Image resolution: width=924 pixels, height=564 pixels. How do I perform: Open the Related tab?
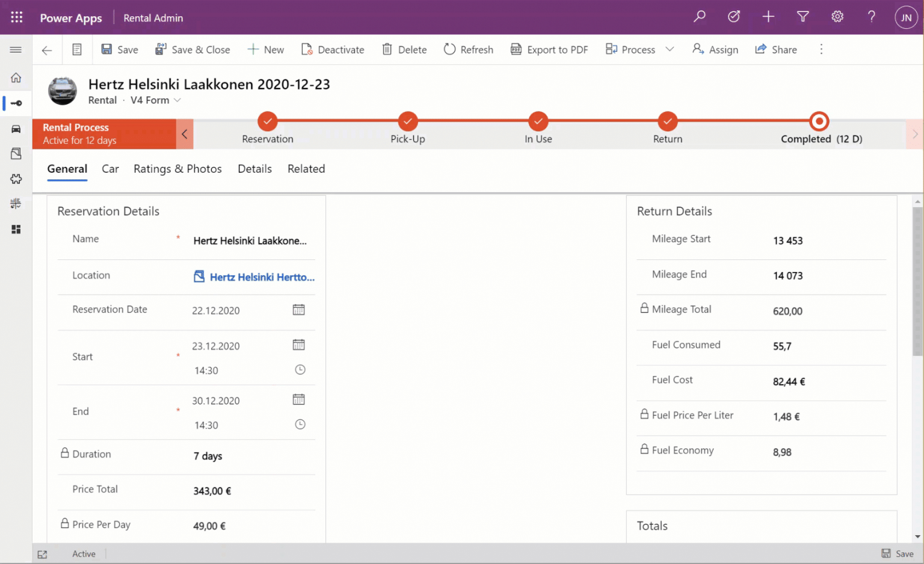[306, 169]
